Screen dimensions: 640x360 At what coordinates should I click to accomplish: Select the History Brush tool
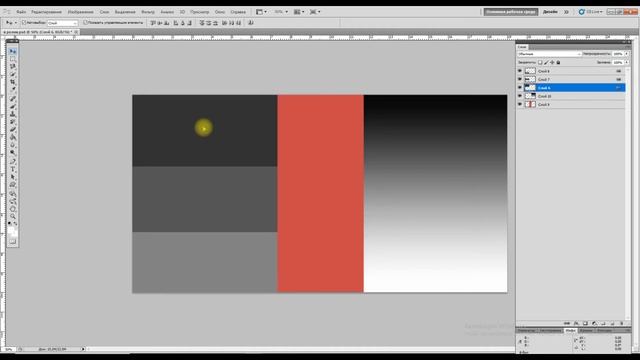(x=13, y=122)
